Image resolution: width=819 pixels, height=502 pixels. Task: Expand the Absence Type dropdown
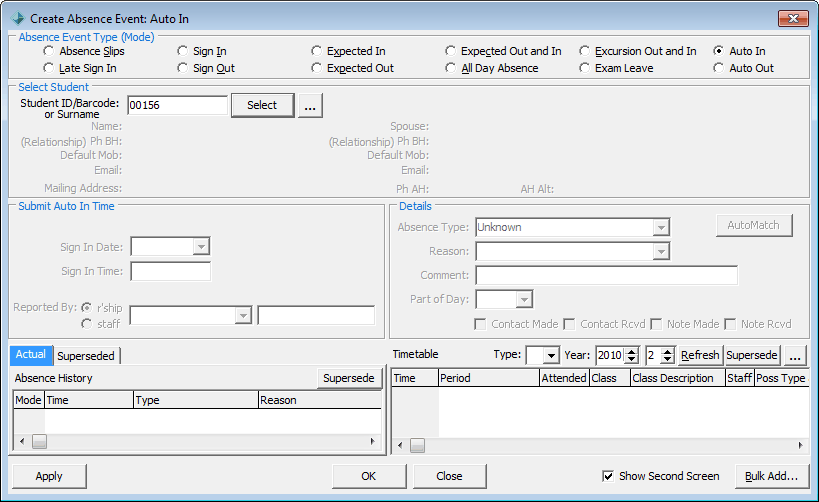tap(661, 227)
